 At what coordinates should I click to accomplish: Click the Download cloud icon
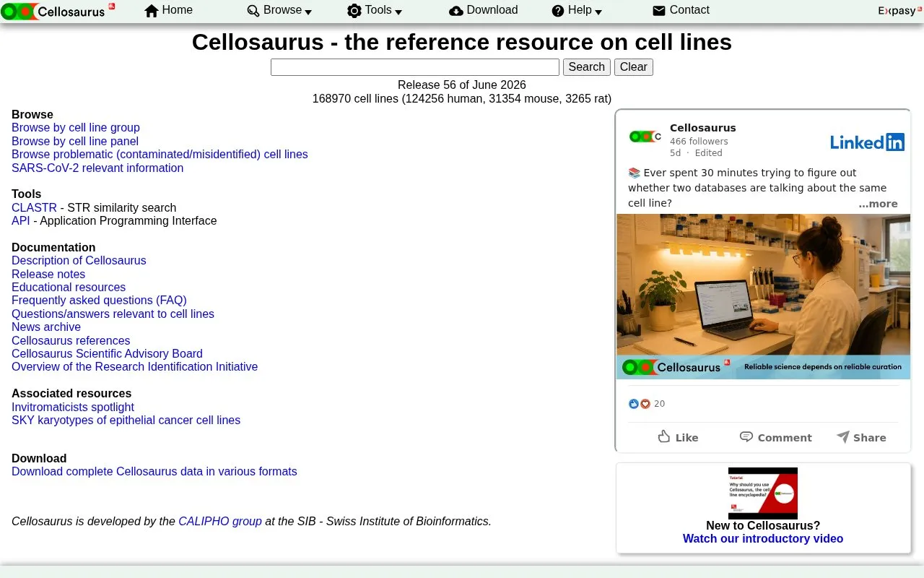pos(456,11)
